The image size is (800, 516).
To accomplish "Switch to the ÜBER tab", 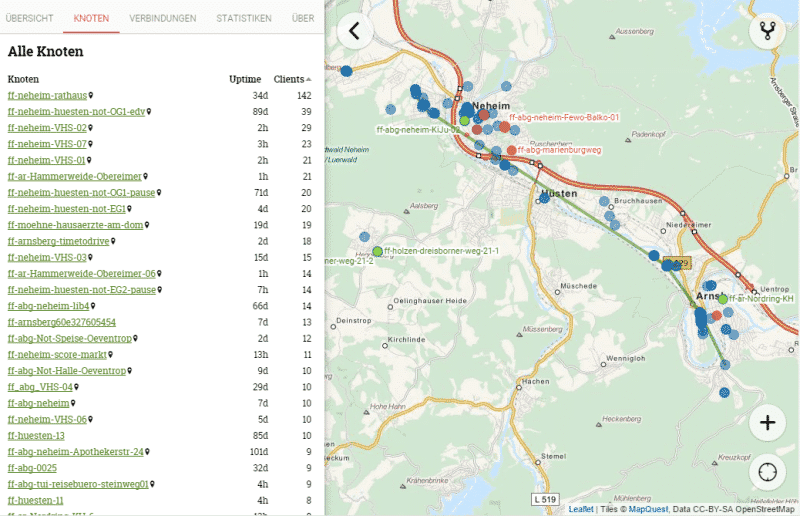I will pos(303,18).
